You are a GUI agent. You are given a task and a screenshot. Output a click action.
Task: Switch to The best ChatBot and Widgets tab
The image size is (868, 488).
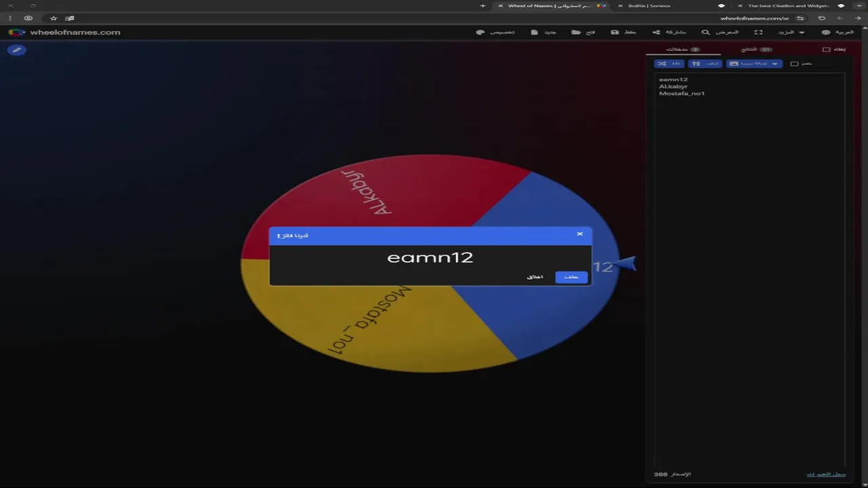[x=789, y=5]
